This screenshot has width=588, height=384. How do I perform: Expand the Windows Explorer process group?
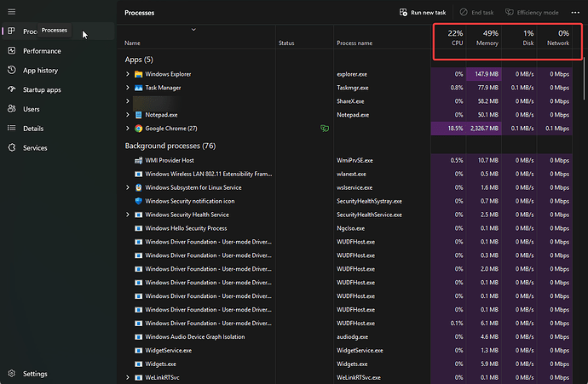tap(128, 74)
